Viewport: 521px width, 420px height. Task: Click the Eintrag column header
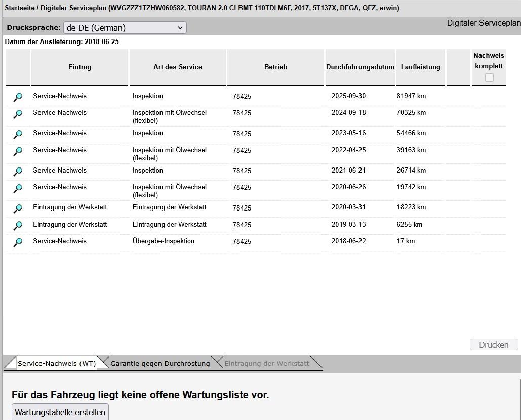pyautogui.click(x=80, y=67)
